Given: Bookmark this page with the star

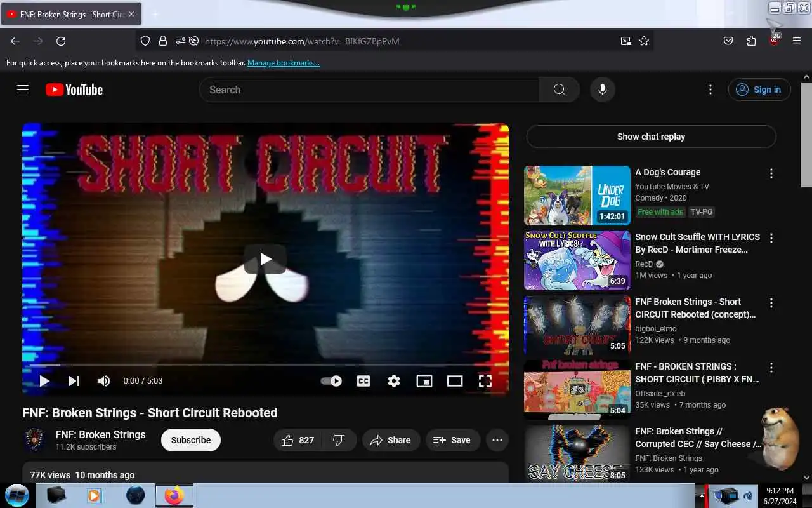Looking at the screenshot, I should tap(644, 41).
